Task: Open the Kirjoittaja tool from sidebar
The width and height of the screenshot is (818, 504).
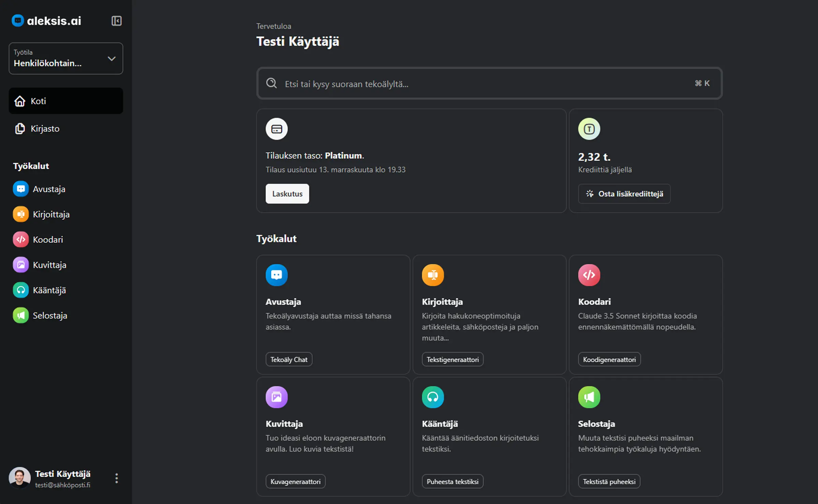Action: point(20,214)
